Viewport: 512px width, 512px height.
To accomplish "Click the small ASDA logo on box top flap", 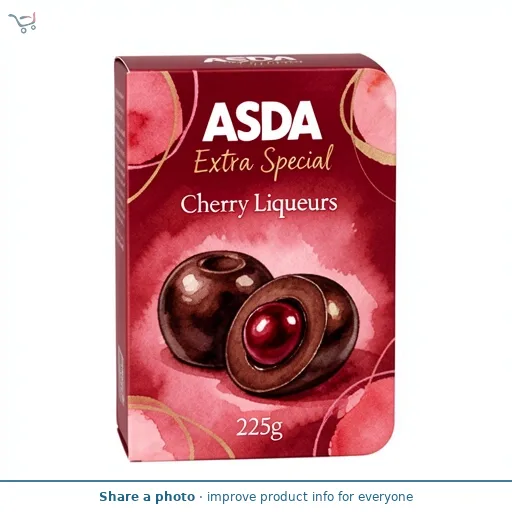I will pos(252,60).
